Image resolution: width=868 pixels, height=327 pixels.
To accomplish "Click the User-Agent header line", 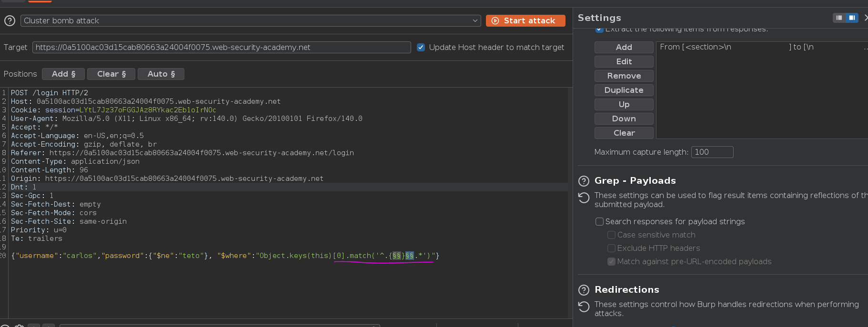I will click(187, 119).
